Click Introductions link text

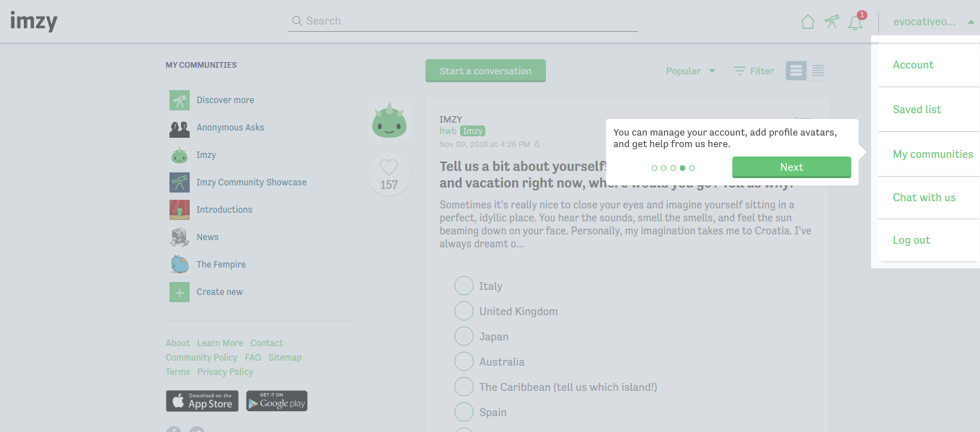coord(224,210)
